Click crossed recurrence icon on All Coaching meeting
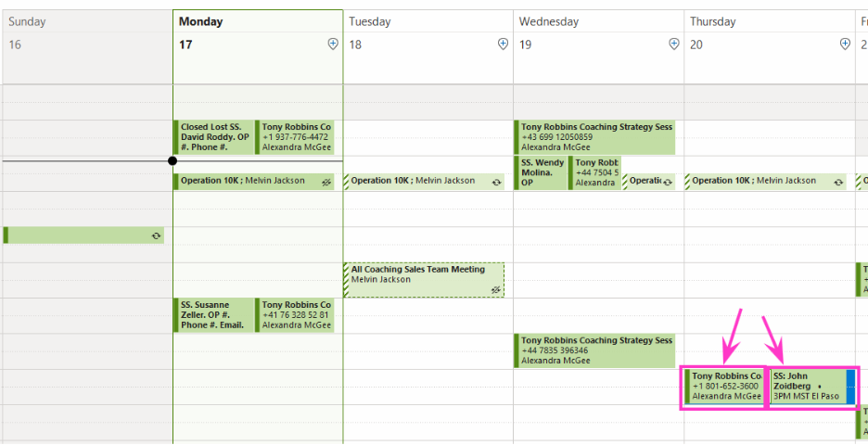 496,289
